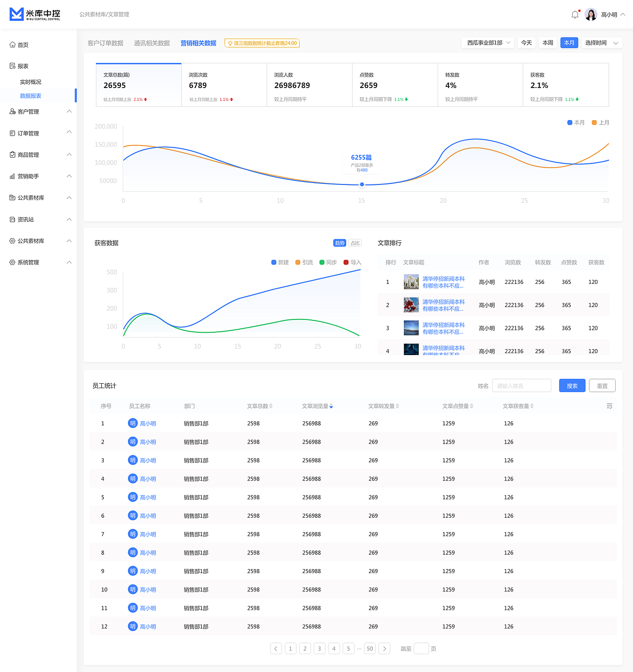Open 高小明 name link in employee row 2
Screen dimensions: 633x672
click(148, 442)
